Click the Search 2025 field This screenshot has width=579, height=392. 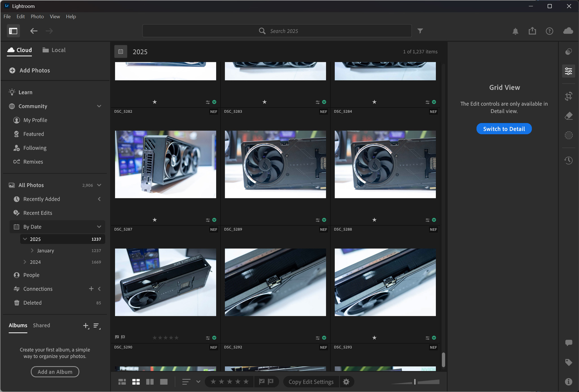tap(277, 31)
